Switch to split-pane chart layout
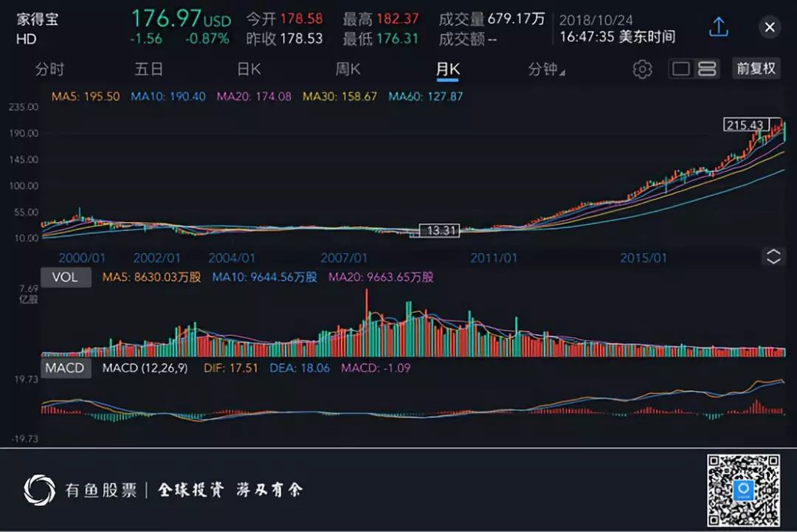The width and height of the screenshot is (797, 532). pos(706,69)
